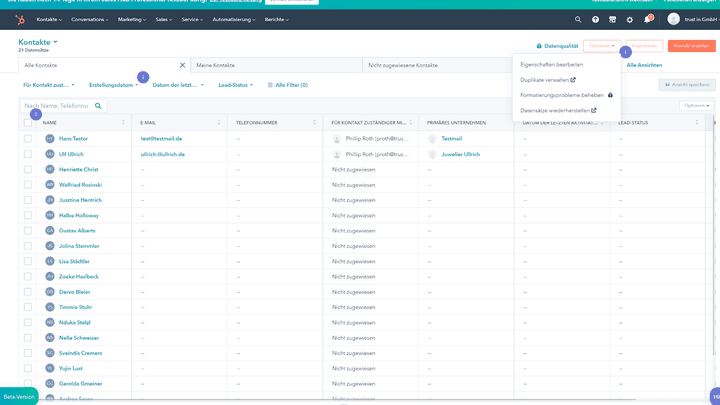Open the search magnifier in top bar
This screenshot has width=720, height=405.
pos(578,20)
